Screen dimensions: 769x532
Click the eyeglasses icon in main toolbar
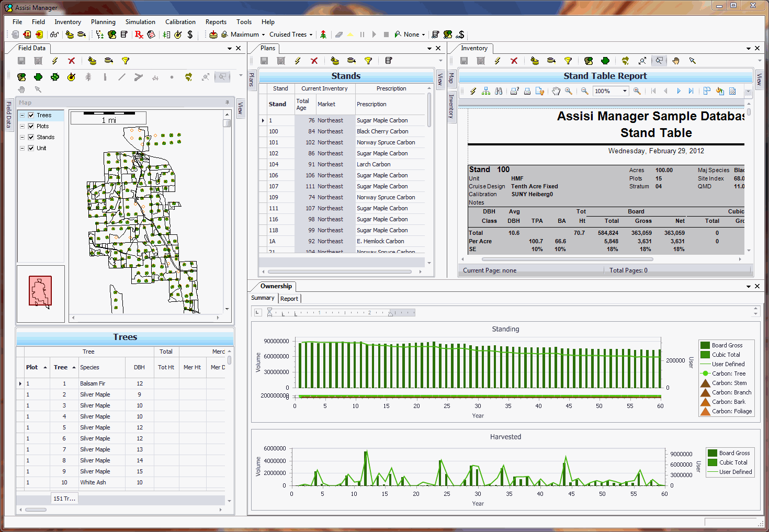coord(54,35)
